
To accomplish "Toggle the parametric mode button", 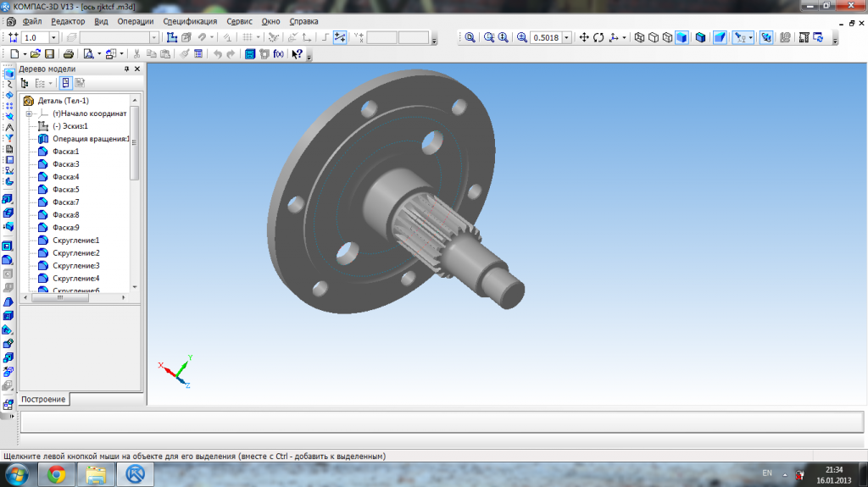I will coord(340,37).
